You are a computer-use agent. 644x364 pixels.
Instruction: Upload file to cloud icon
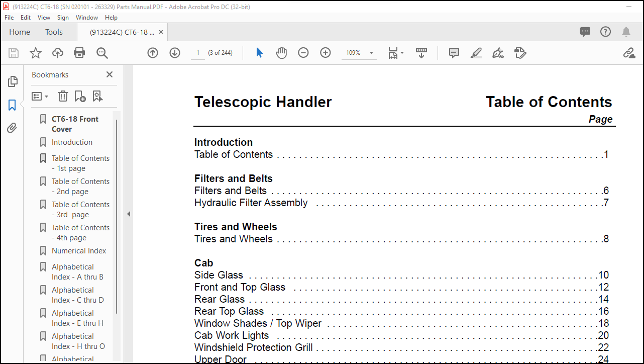[x=58, y=53]
